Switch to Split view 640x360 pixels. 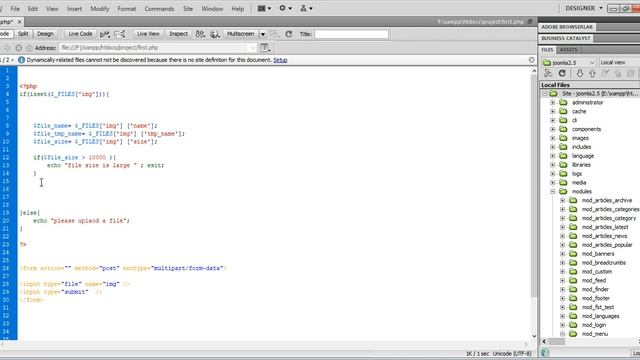point(23,34)
